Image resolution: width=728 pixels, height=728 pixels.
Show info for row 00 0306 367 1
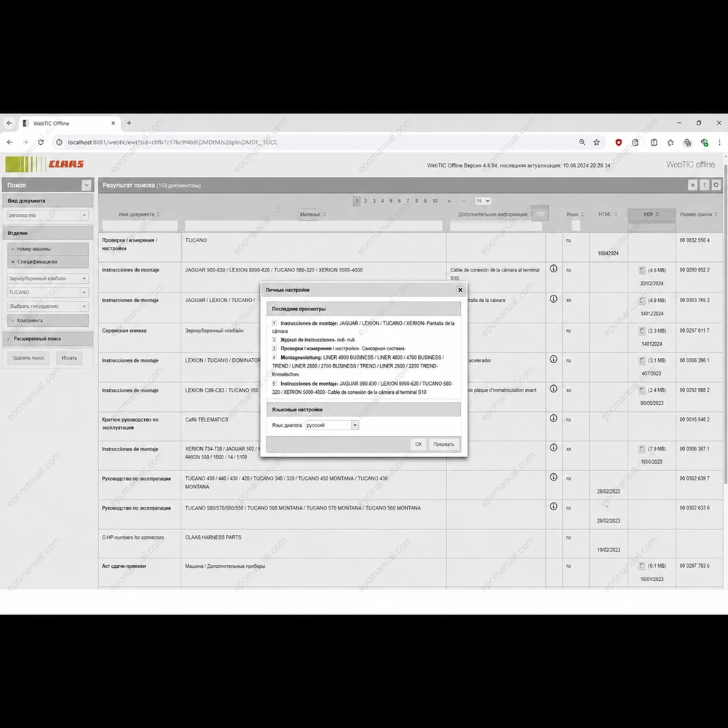click(553, 448)
